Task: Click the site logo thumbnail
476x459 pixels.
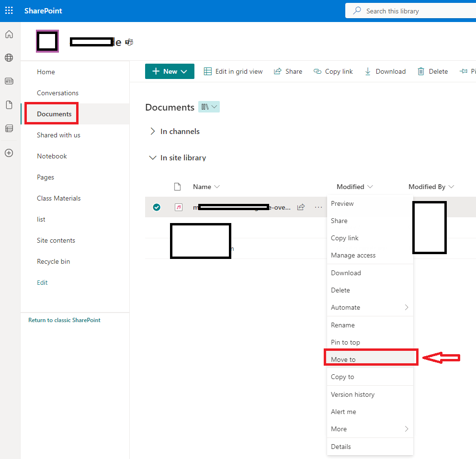Action: [x=47, y=41]
